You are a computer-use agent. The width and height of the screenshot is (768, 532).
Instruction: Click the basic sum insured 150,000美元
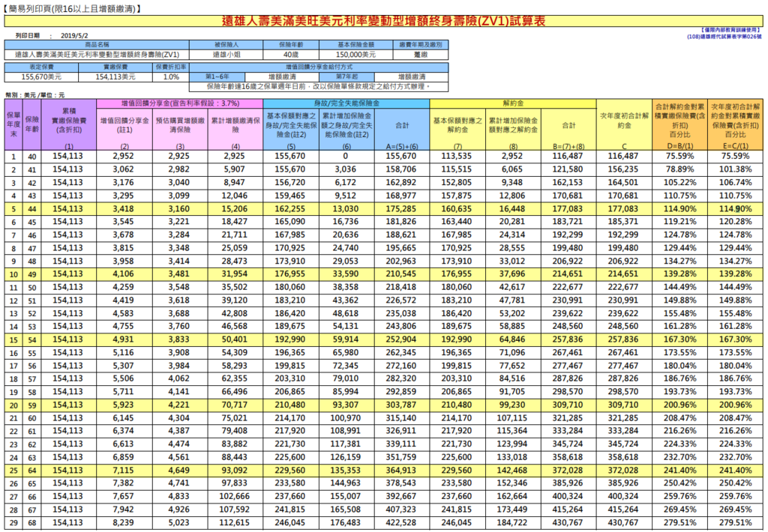pyautogui.click(x=356, y=55)
